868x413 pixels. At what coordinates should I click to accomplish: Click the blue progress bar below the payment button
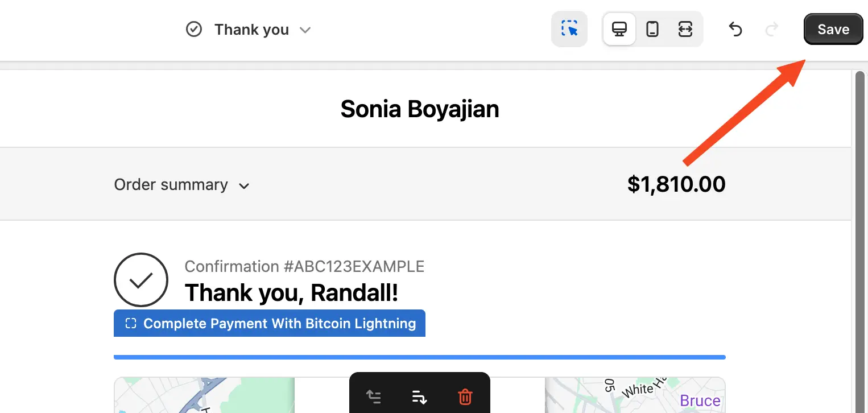click(419, 357)
